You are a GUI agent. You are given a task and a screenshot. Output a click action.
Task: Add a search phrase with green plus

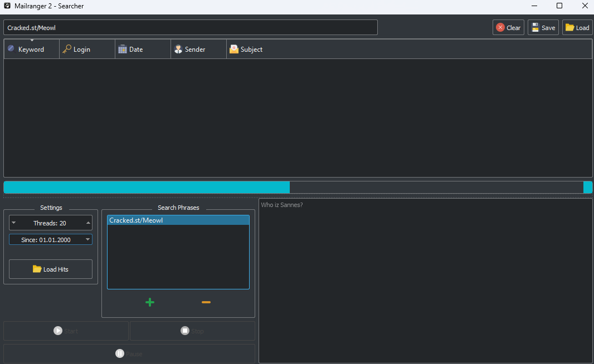pyautogui.click(x=150, y=302)
